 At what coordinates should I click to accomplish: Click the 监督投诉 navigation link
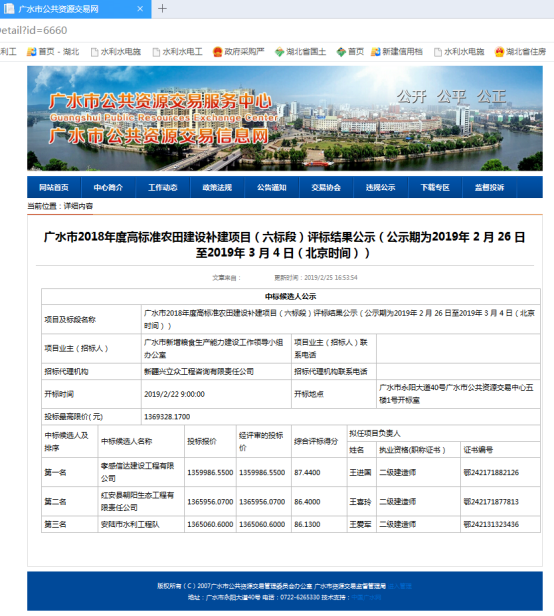point(490,187)
